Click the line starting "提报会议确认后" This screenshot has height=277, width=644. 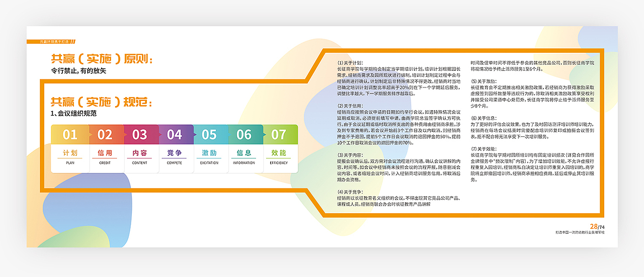click(x=399, y=161)
